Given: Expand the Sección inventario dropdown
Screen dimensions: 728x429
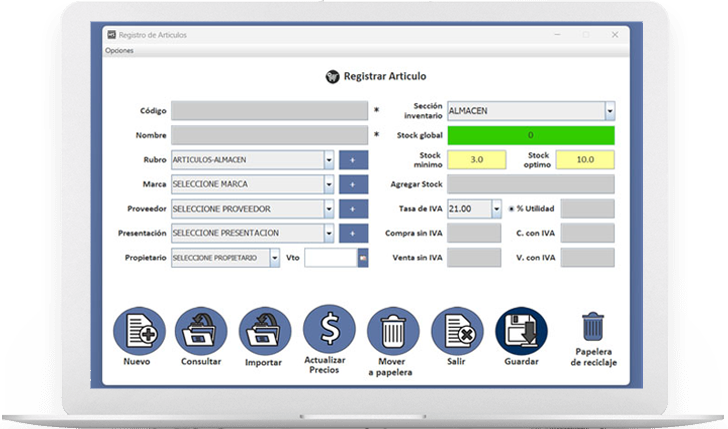Looking at the screenshot, I should [609, 111].
